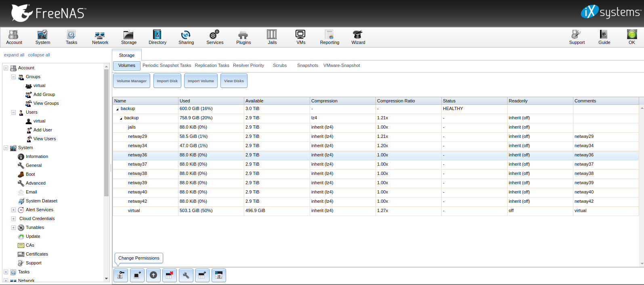Select the netway38 dataset row

(137, 173)
